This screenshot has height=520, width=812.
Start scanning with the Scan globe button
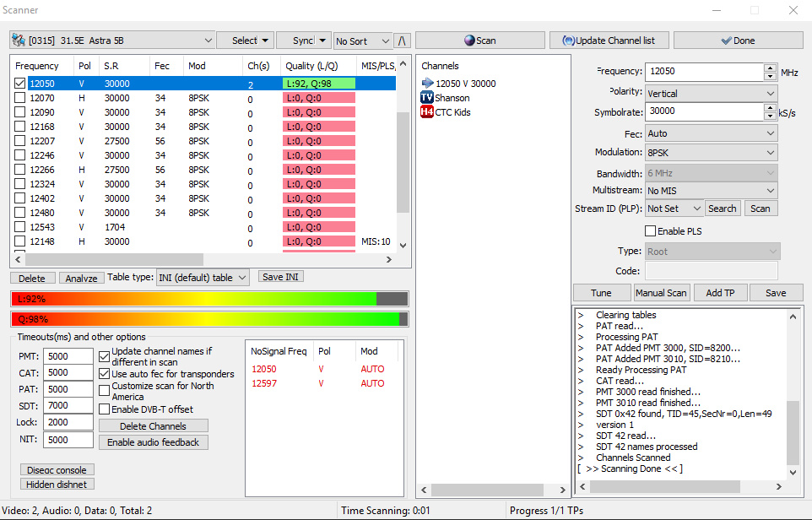[480, 41]
